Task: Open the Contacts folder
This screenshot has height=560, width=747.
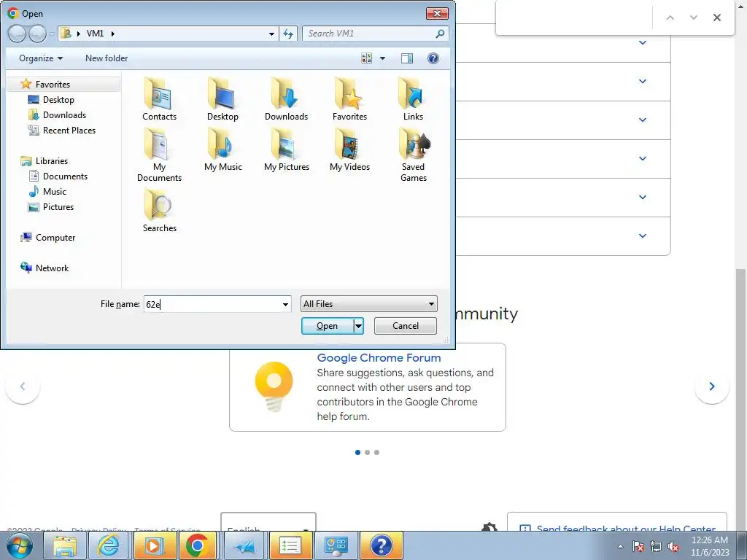Action: tap(159, 99)
